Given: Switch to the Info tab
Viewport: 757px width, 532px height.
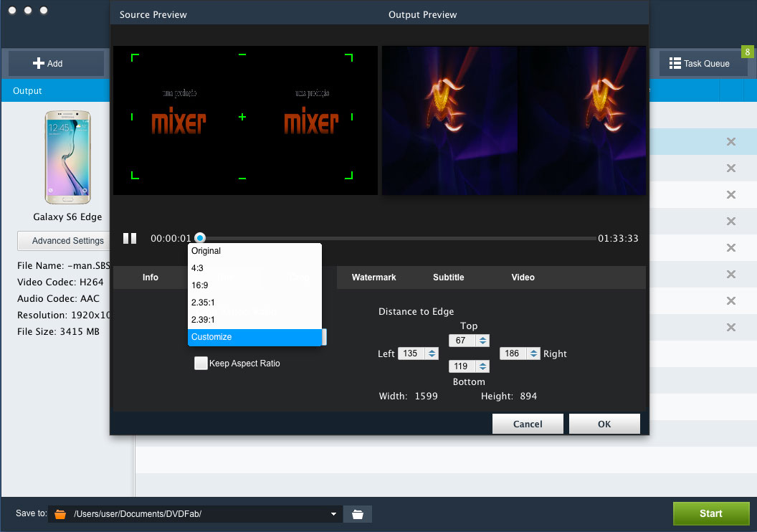Looking at the screenshot, I should coord(150,277).
